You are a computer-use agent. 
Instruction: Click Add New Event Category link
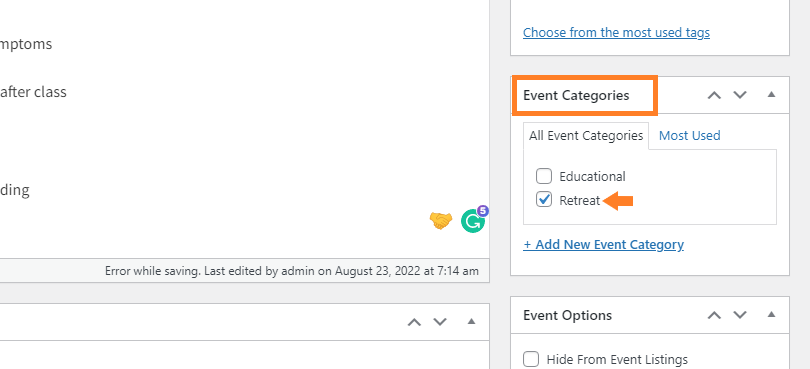click(x=603, y=244)
